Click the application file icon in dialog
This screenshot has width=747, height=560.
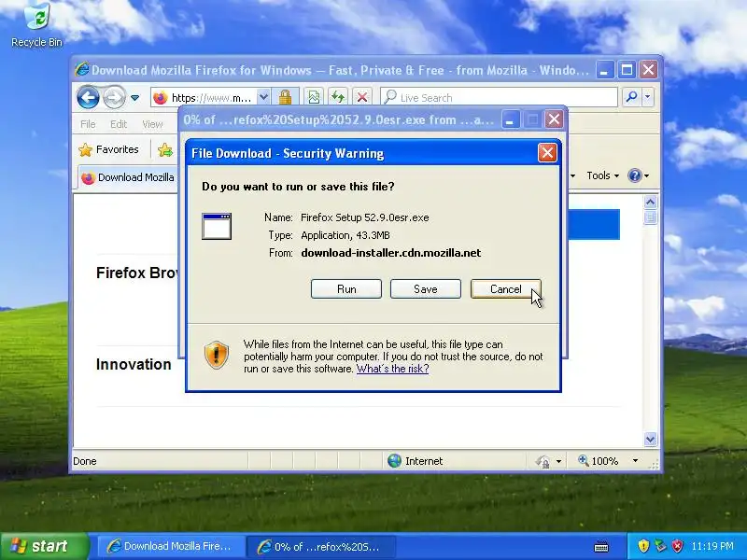click(x=217, y=226)
